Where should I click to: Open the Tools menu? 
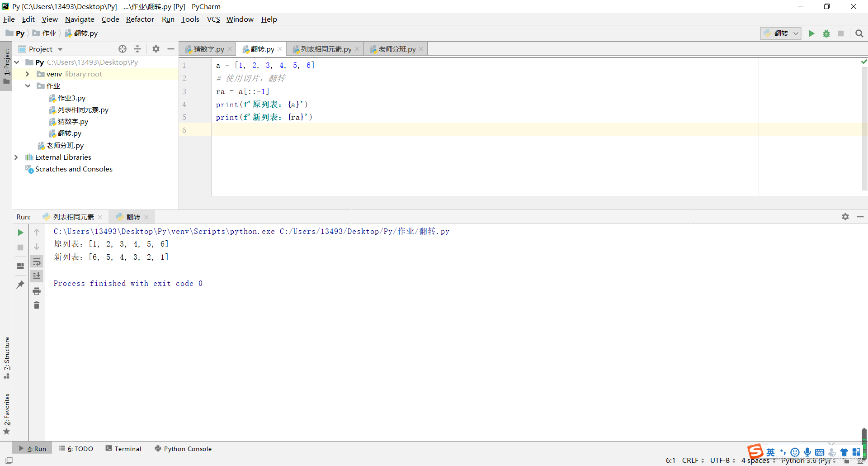(x=190, y=19)
